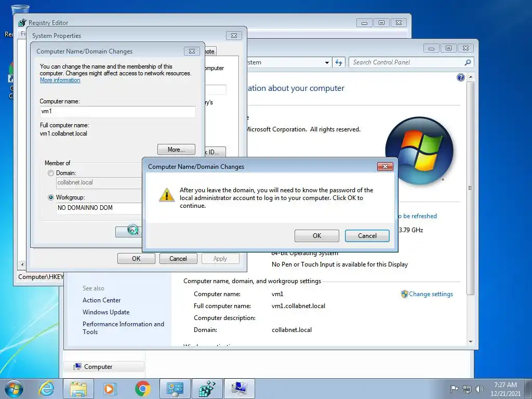This screenshot has height=399, width=532.
Task: Open Performance Information and Tools link
Action: point(123,328)
